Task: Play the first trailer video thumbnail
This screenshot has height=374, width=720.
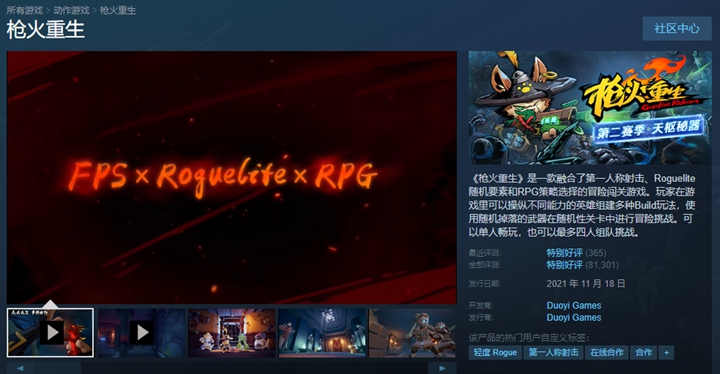Action: [50, 333]
